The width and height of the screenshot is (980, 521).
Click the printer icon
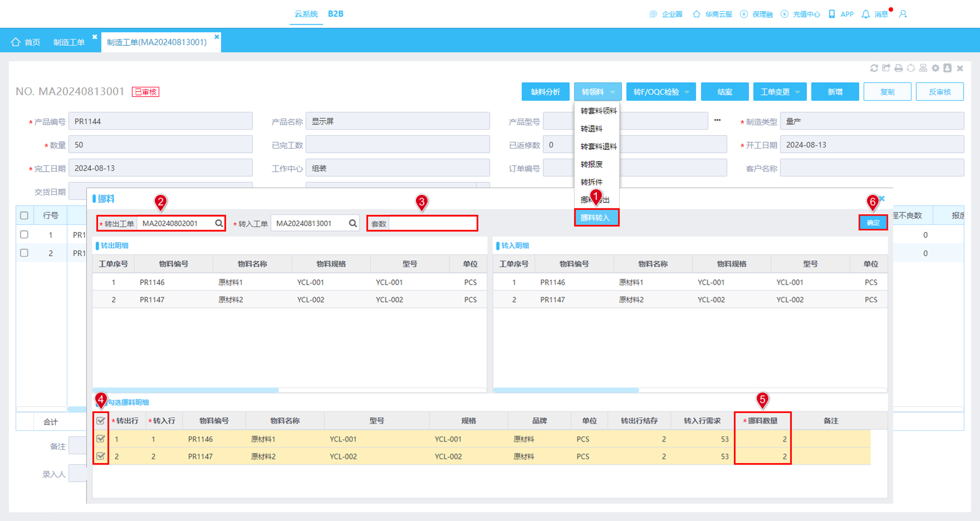click(x=898, y=68)
